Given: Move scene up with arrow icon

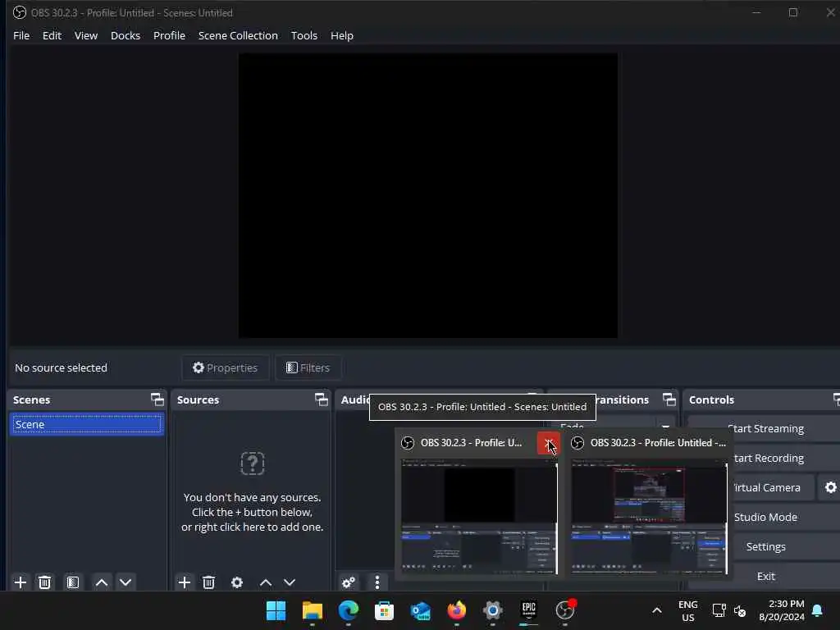Looking at the screenshot, I should (101, 582).
